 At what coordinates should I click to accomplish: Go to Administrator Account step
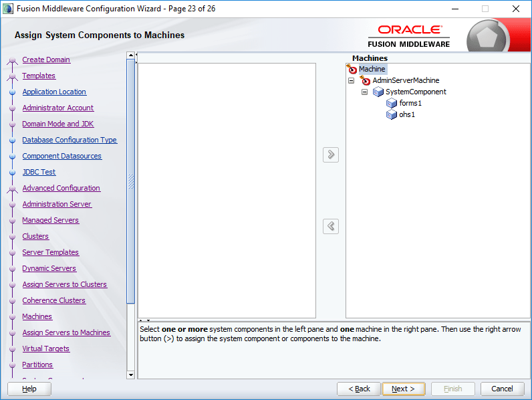coord(58,108)
